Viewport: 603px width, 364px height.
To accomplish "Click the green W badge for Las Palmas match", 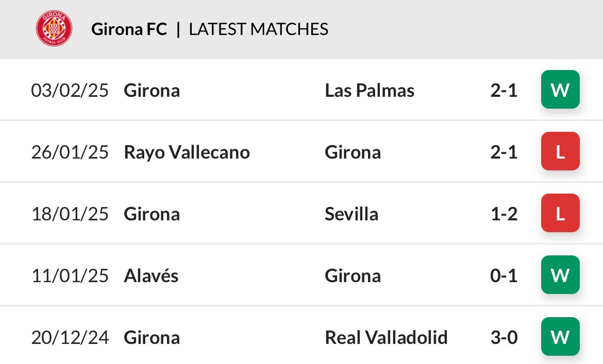I will pyautogui.click(x=560, y=90).
